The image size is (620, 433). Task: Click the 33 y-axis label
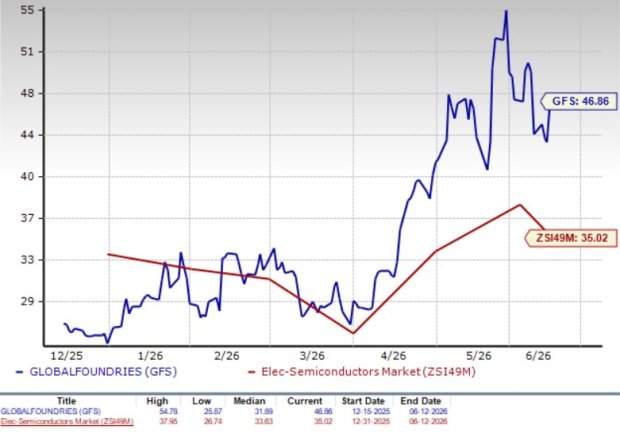27,260
